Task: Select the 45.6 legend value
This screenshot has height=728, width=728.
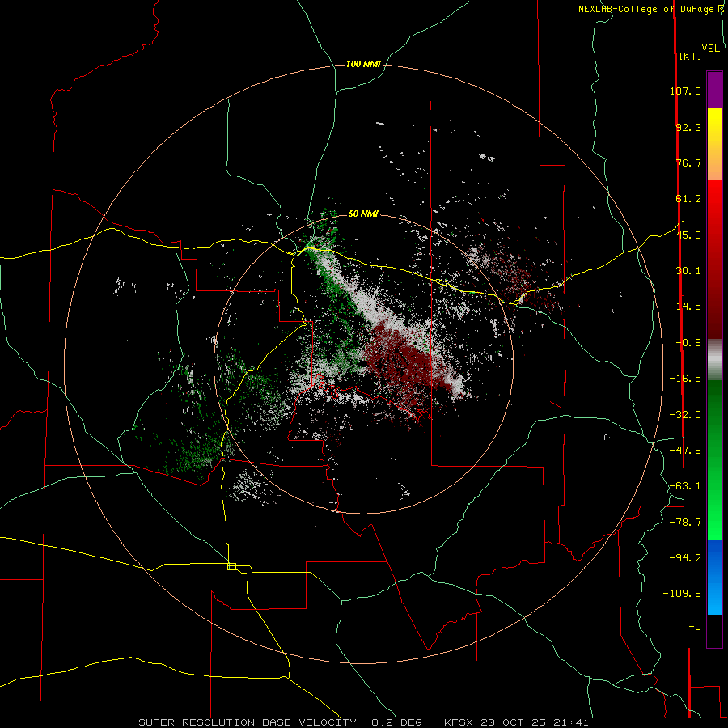Action: (688, 235)
